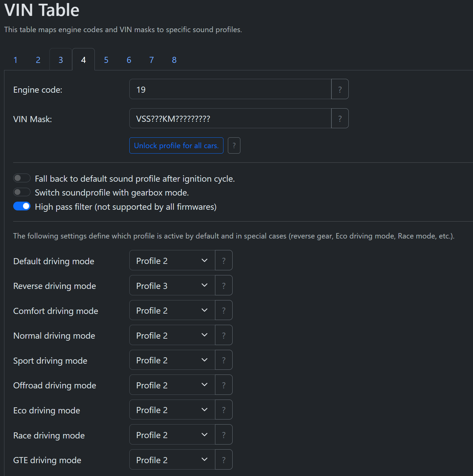Open the Race driving mode profile selector

coord(172,435)
